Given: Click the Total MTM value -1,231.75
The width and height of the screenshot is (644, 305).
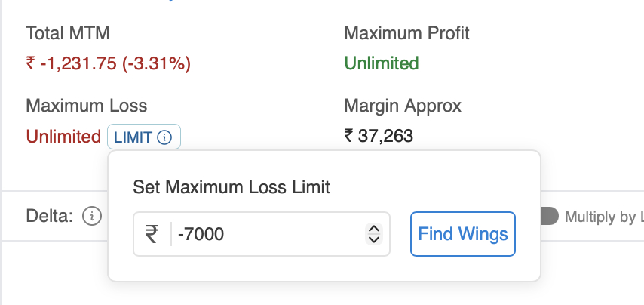Looking at the screenshot, I should pos(108,63).
